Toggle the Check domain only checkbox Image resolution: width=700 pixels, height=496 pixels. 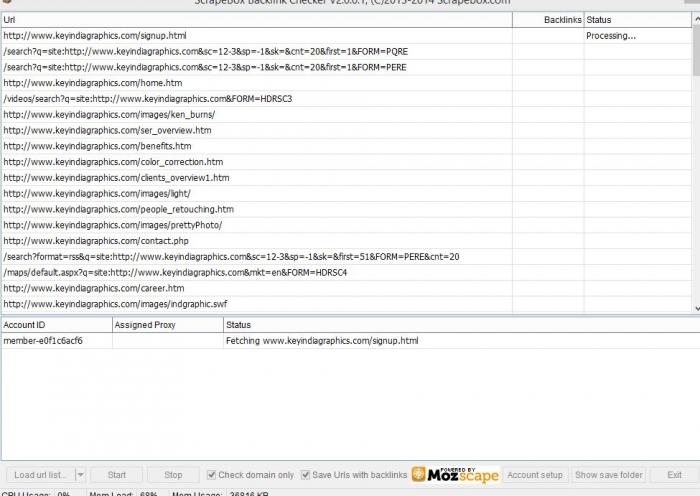(x=212, y=475)
